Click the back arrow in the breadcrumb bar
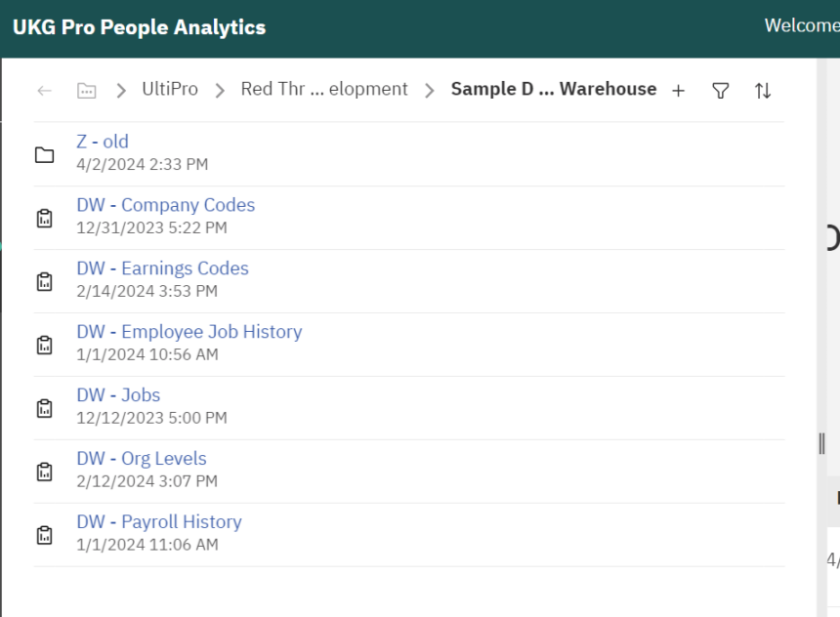840x617 pixels. pyautogui.click(x=44, y=89)
